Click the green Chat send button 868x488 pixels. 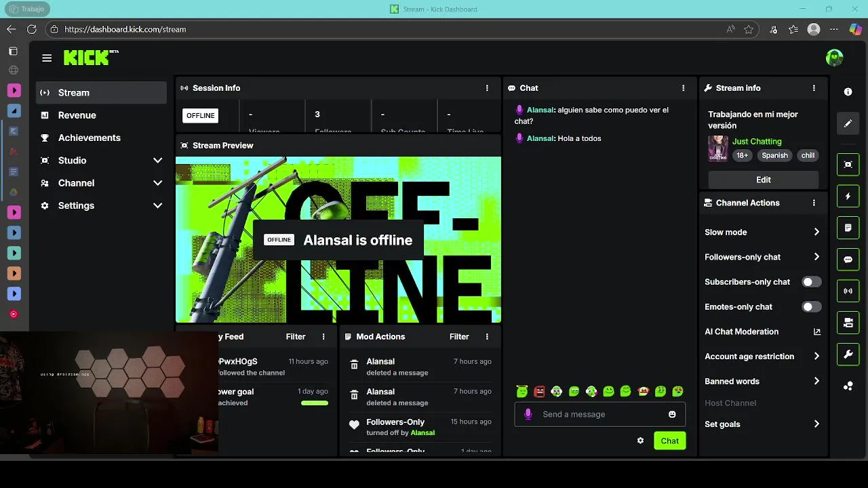coord(669,441)
